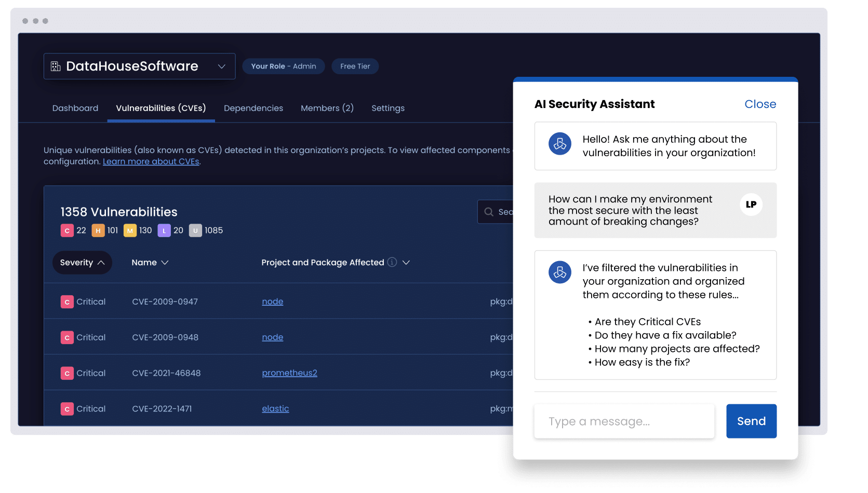Click the Critical icon for CVE-2021-46848

tap(67, 373)
